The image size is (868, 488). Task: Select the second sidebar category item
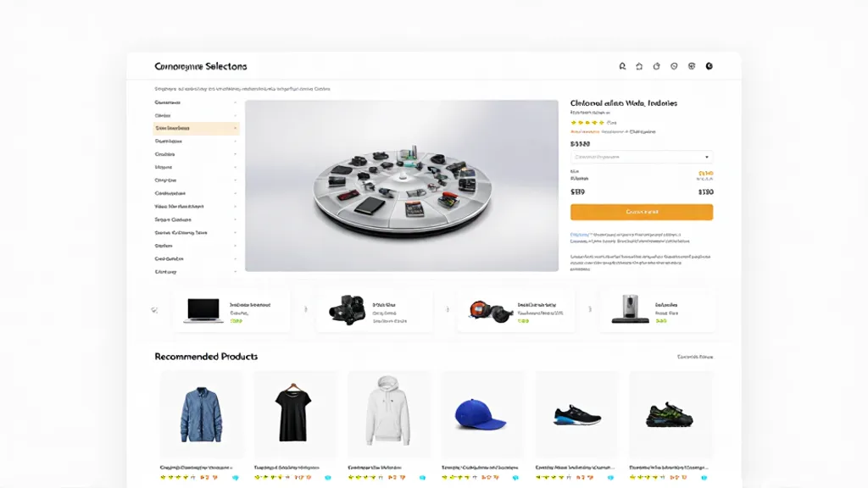pos(163,115)
